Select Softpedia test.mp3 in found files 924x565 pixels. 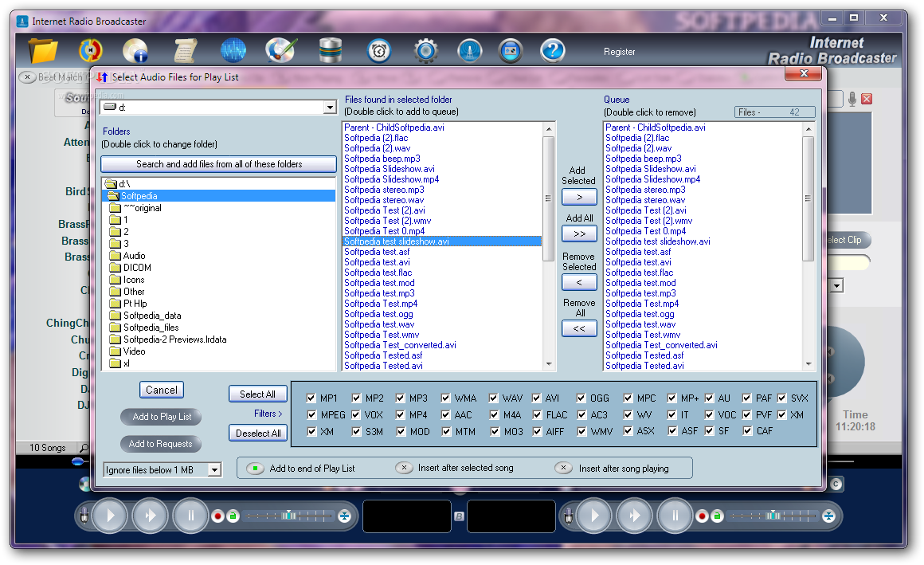coord(379,293)
